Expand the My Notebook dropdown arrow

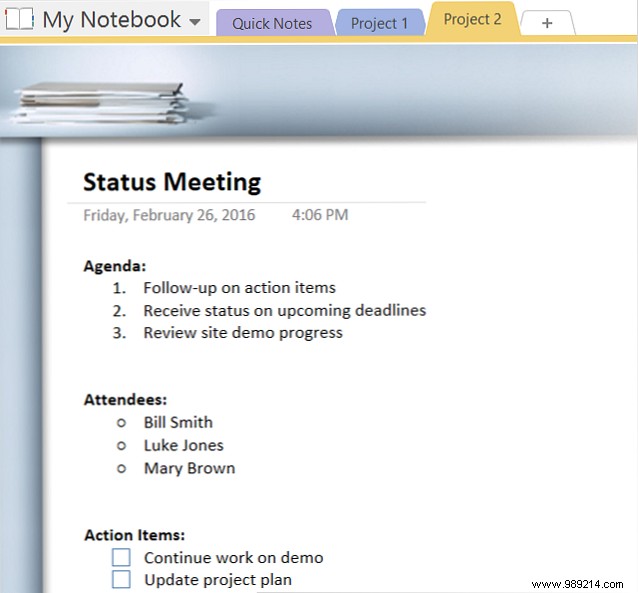point(195,22)
